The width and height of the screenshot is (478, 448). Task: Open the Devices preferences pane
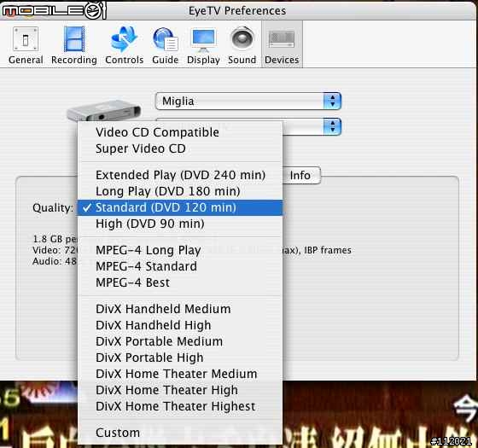pyautogui.click(x=282, y=45)
